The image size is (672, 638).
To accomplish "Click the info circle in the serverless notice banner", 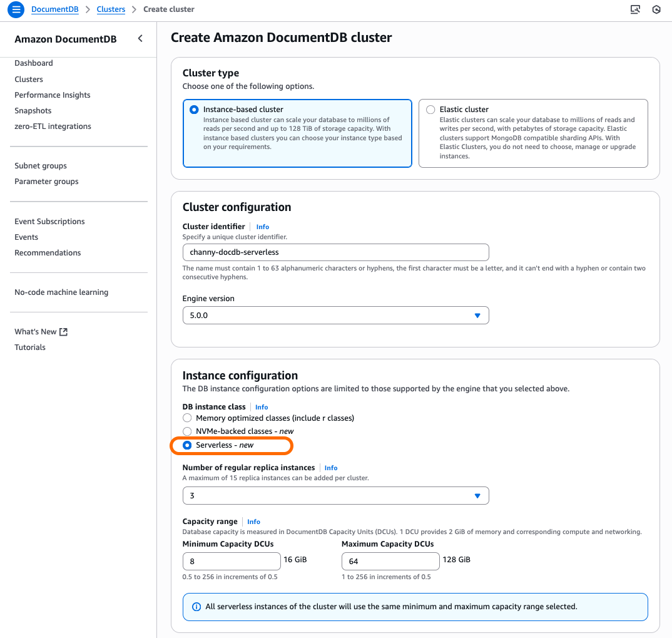I will [x=196, y=607].
